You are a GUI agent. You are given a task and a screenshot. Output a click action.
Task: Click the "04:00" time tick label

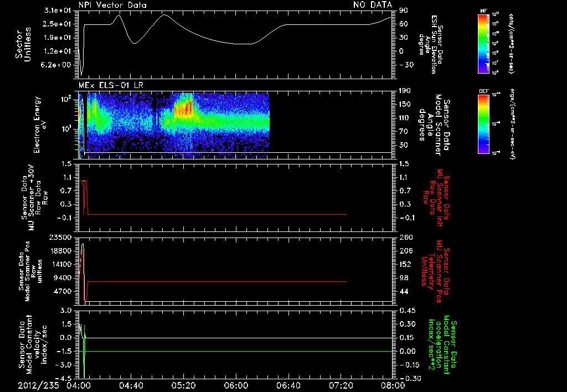click(x=79, y=385)
